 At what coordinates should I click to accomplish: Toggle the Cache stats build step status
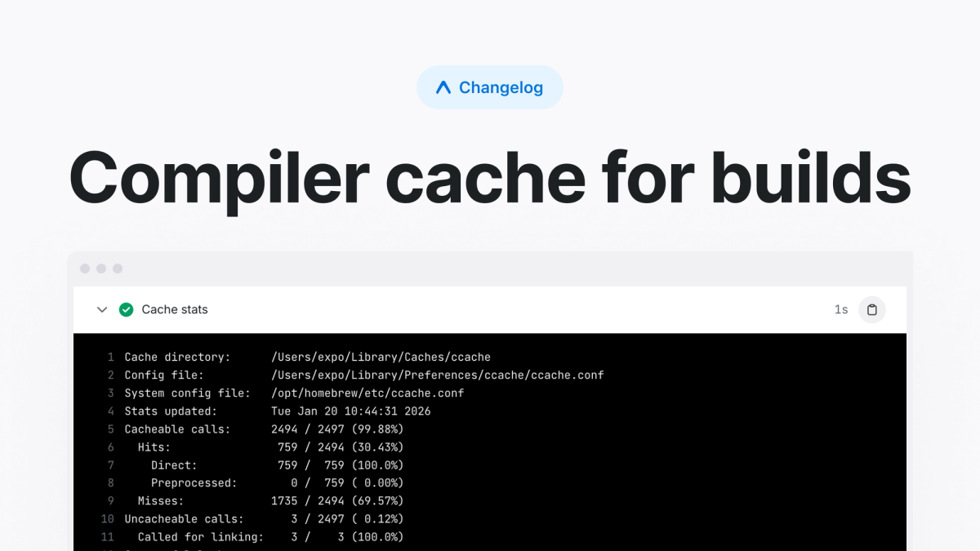(x=127, y=309)
